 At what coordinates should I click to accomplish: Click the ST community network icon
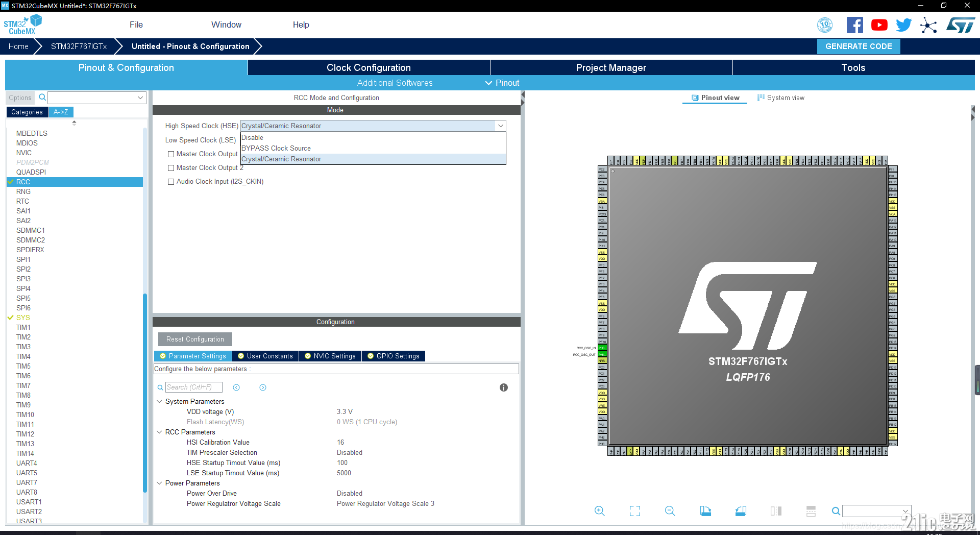click(928, 25)
